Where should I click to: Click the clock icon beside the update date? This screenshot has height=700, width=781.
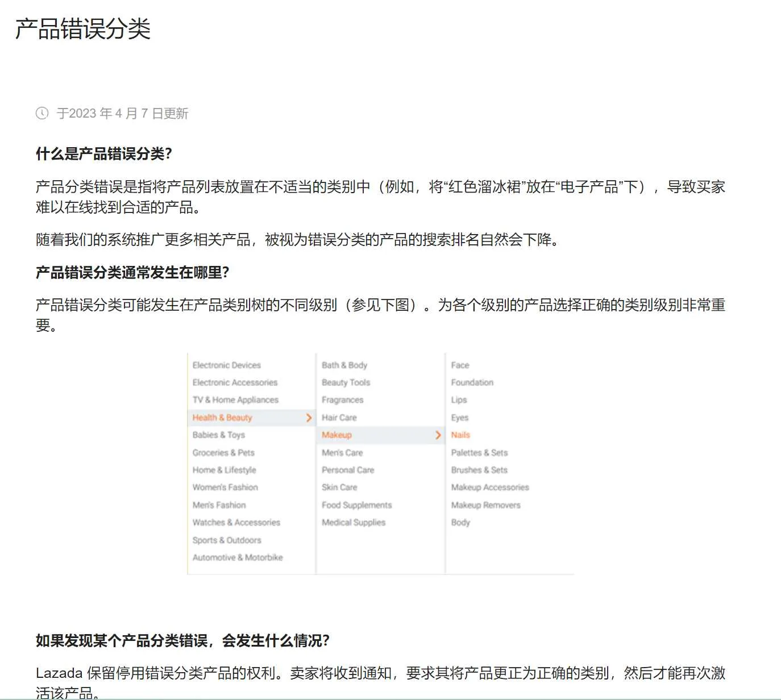[x=41, y=113]
